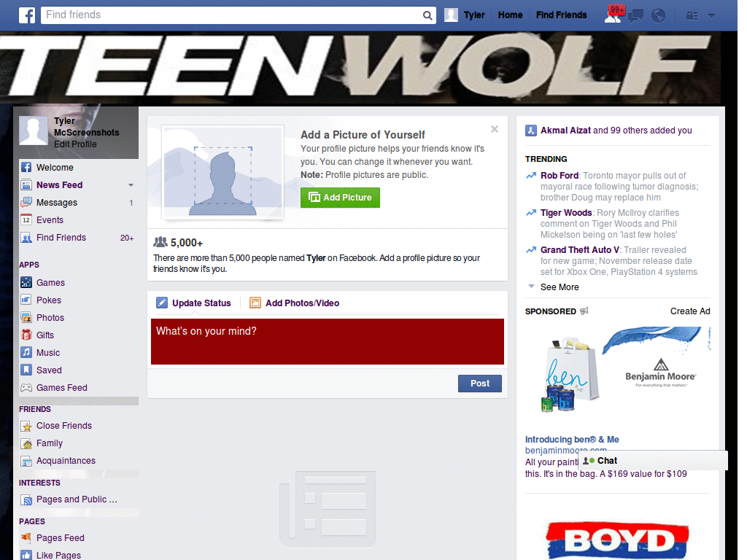Image resolution: width=747 pixels, height=560 pixels.
Task: Open the Rob Ford trending topic
Action: coord(560,176)
